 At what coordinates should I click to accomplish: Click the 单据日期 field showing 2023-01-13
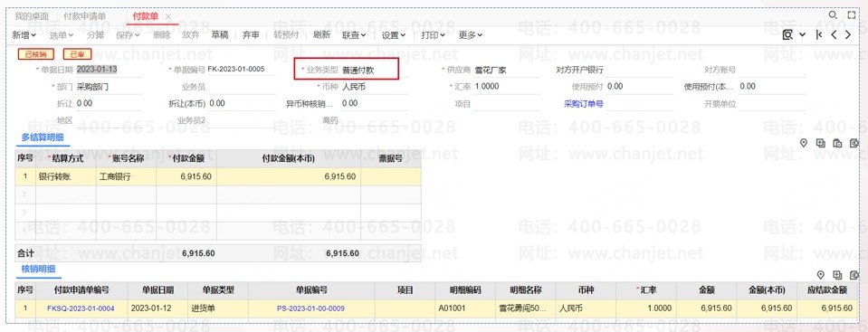(109, 70)
